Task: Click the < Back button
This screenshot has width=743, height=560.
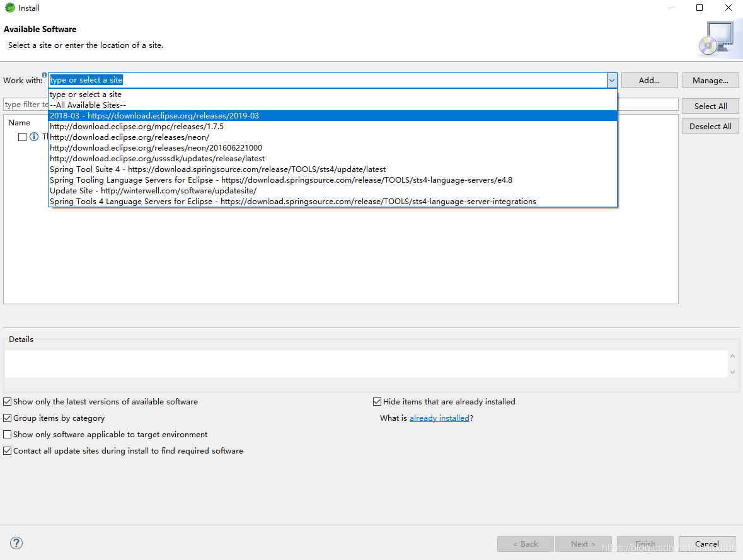Action: click(526, 544)
